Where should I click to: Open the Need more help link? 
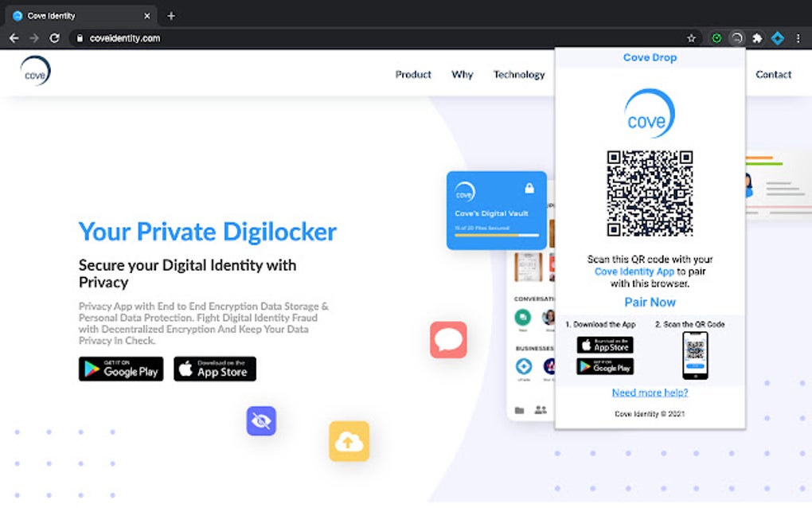(650, 392)
